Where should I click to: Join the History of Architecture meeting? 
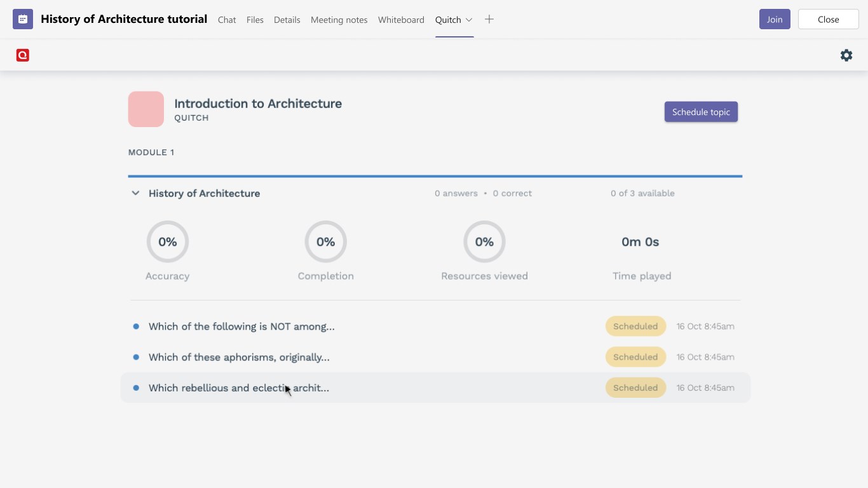[x=774, y=19]
